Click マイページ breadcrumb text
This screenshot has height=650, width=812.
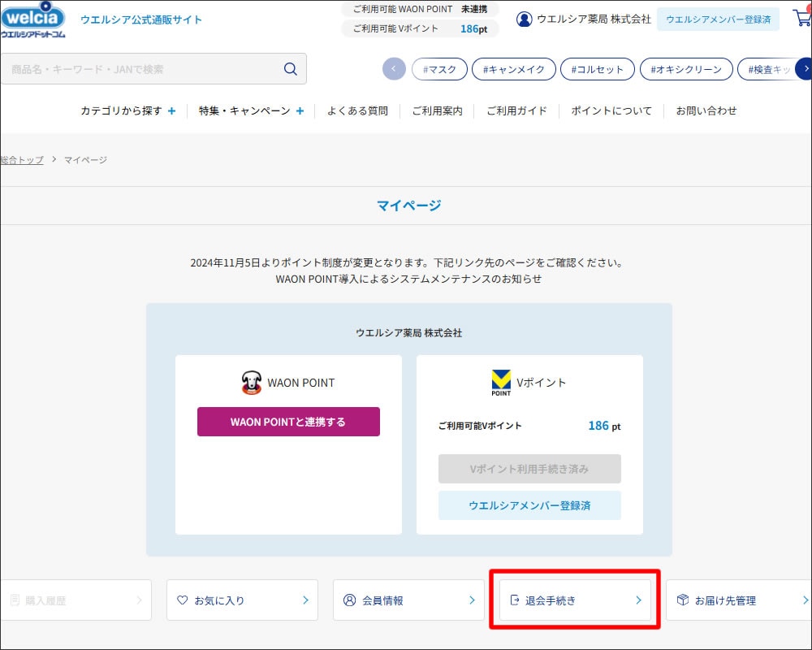click(85, 159)
